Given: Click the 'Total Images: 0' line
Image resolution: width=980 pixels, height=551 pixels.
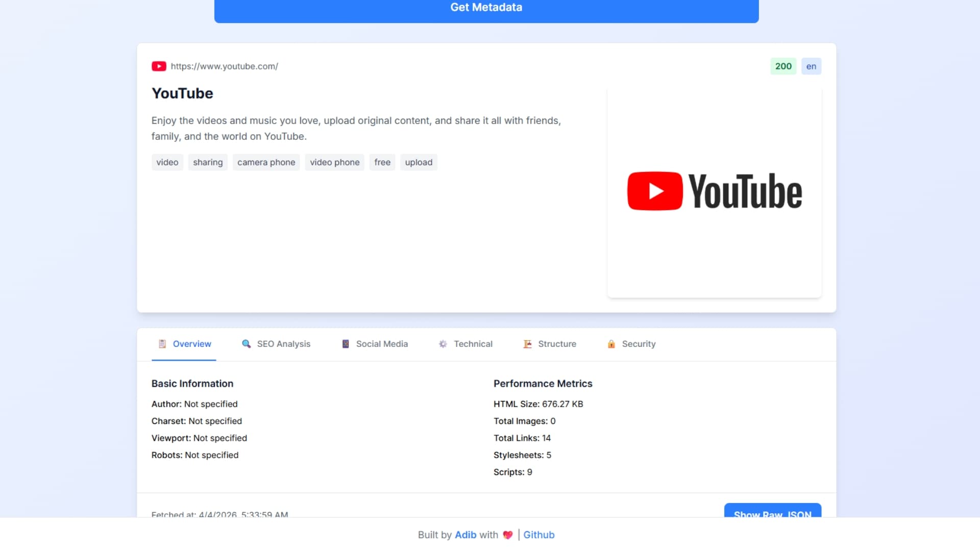Looking at the screenshot, I should 524,421.
